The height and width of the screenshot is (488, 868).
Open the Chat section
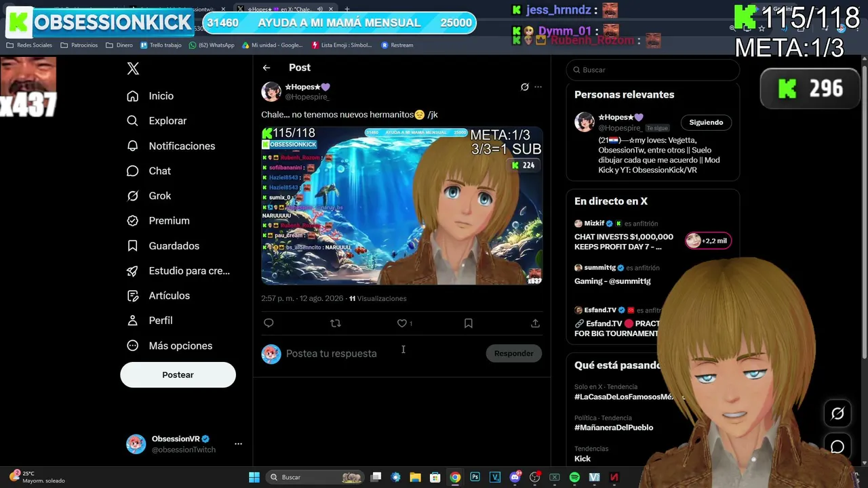tap(149, 171)
